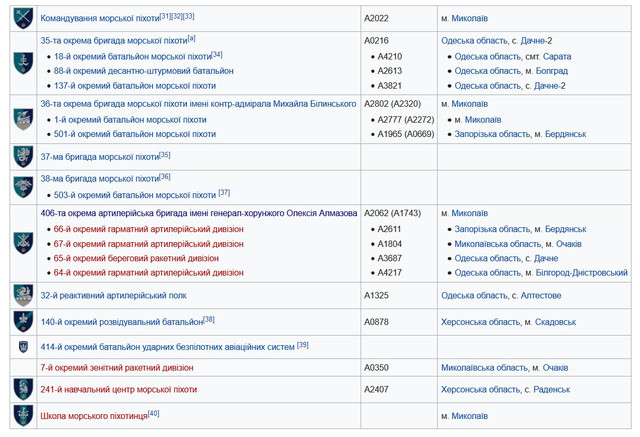
Task: Click 65-й окремий береговий ракетний дивізіон
Action: (136, 258)
